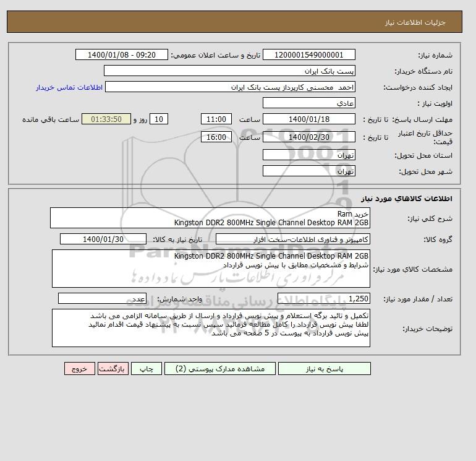Click delivery city field تهران
Viewport: 476px width, 461px height.
pyautogui.click(x=308, y=171)
